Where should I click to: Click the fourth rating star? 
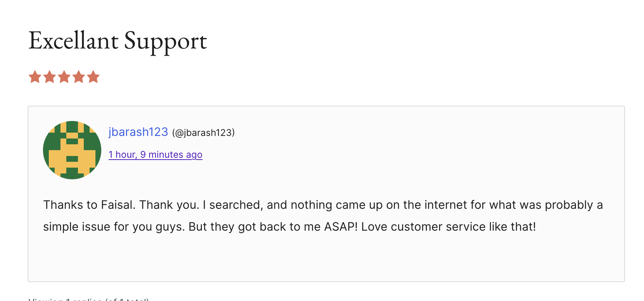[79, 77]
